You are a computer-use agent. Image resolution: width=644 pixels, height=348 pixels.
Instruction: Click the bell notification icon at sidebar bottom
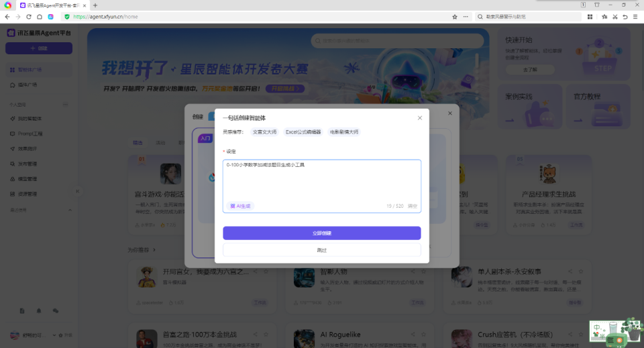point(39,311)
